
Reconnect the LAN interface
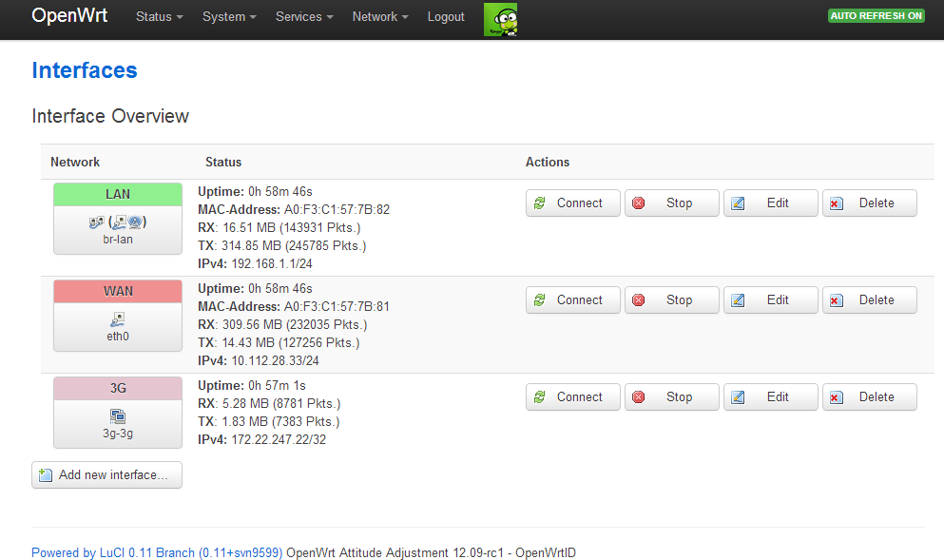tap(572, 203)
